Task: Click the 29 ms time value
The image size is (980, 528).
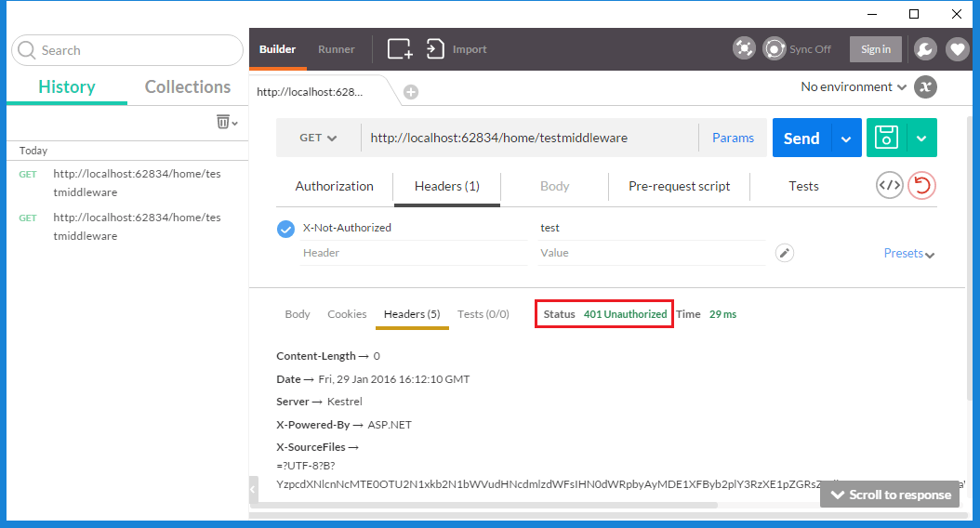Action: tap(722, 314)
